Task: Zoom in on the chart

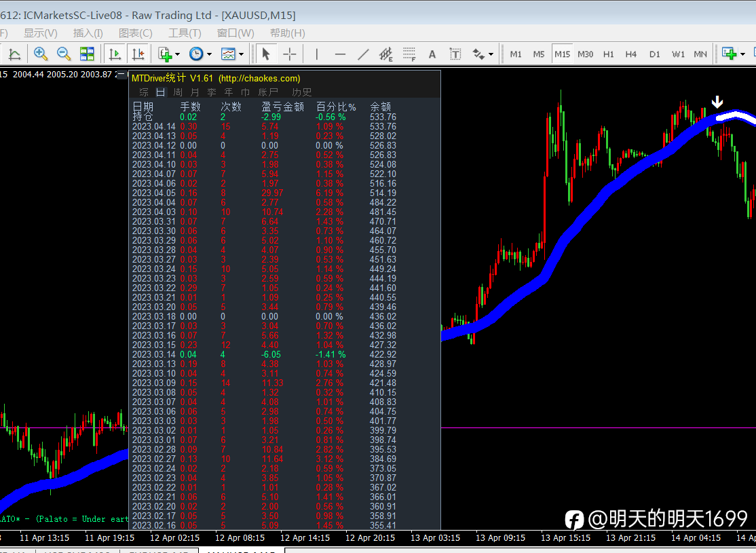Action: coord(41,54)
